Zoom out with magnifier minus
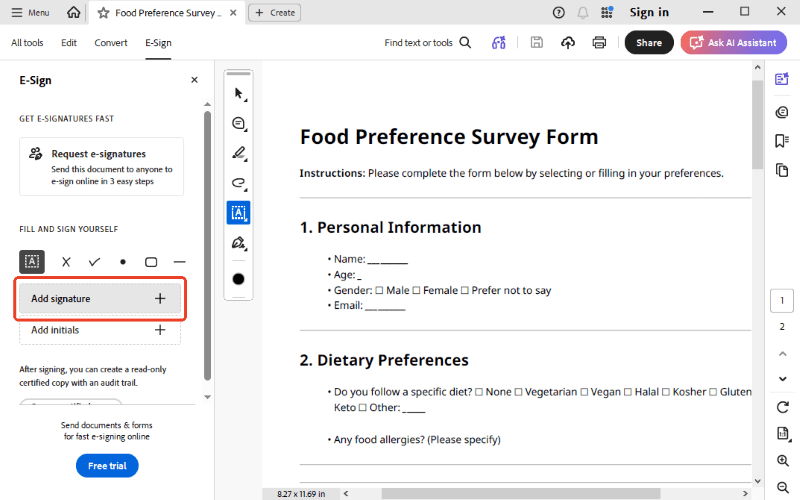Screen dimensions: 800x500 click(x=783, y=487)
